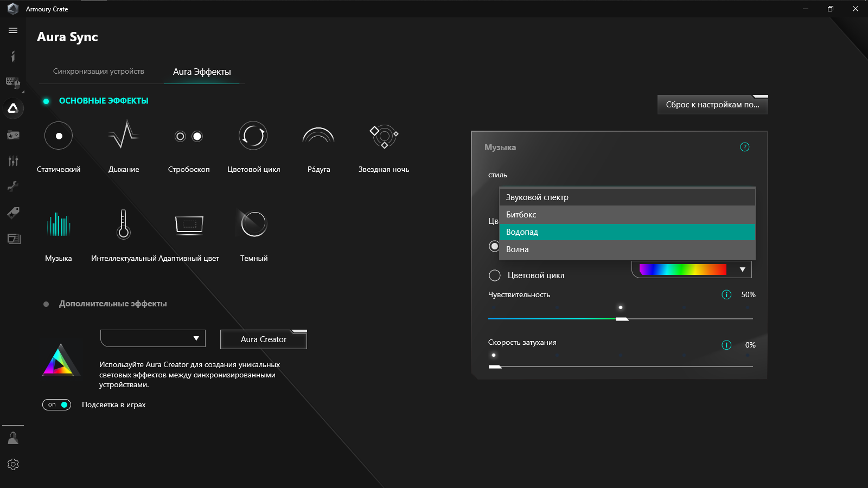Viewport: 868px width, 488px height.
Task: Select the Дополнительные эффекты section radio
Action: pyautogui.click(x=46, y=304)
